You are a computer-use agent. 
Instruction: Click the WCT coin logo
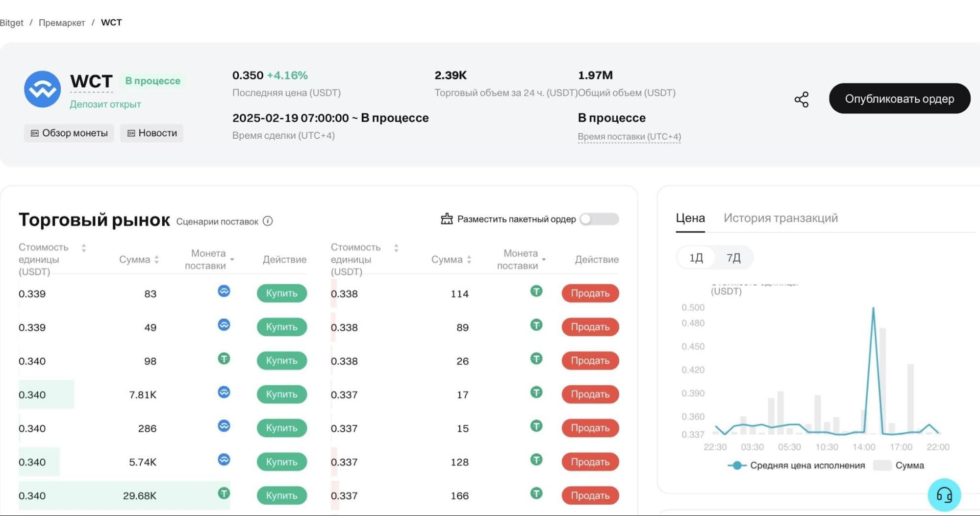43,89
